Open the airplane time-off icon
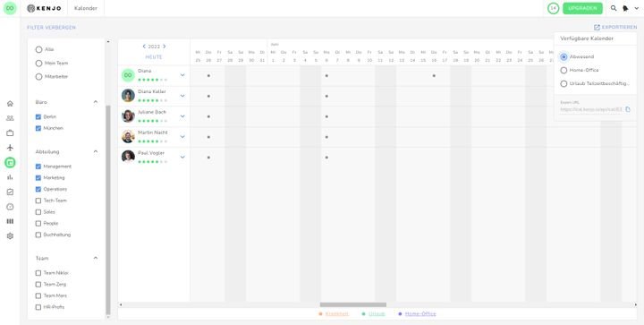Screen dimensions: 644x325 point(10,148)
